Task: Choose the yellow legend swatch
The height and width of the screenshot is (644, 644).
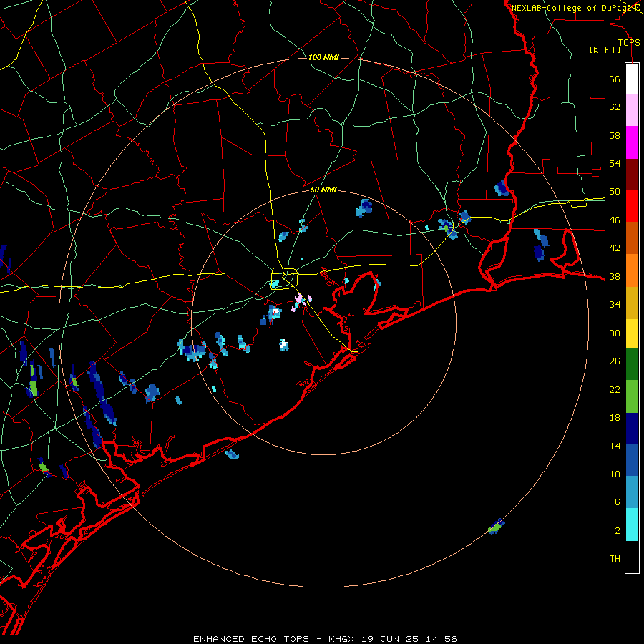Action: click(x=632, y=333)
